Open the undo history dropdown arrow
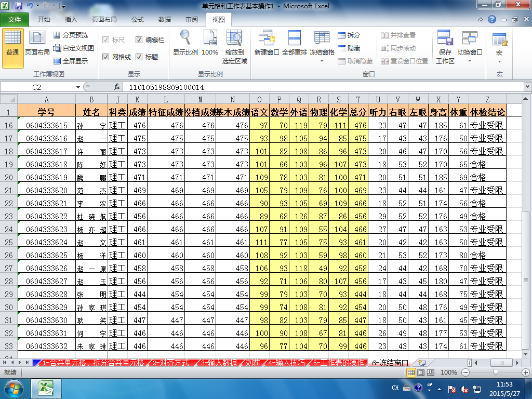Screen dimensions: 532x399 coord(37,6)
